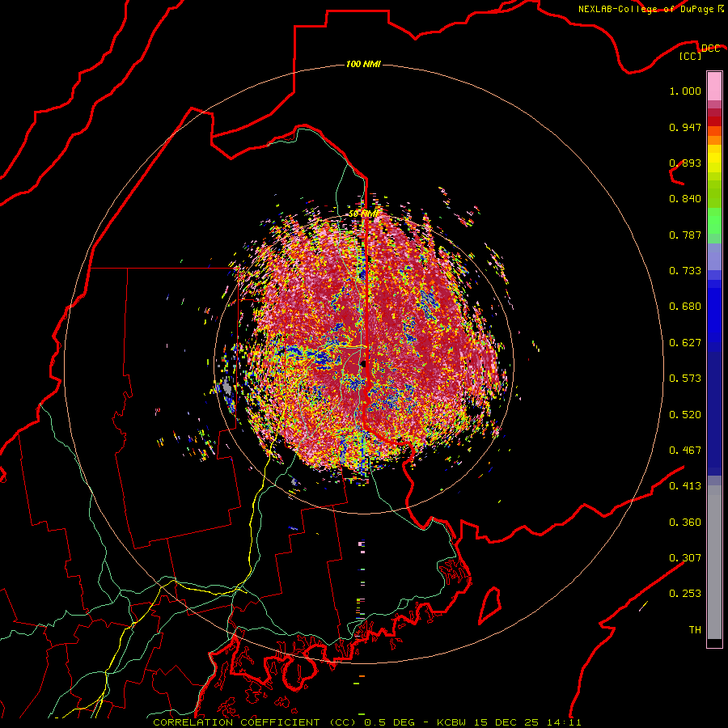
Task: Click the black radar site dot at the center
Action: (x=363, y=365)
